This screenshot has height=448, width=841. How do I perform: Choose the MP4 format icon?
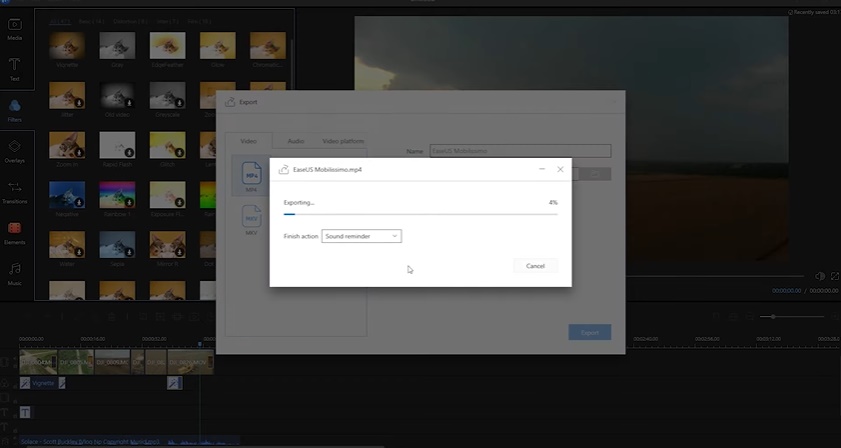point(251,176)
